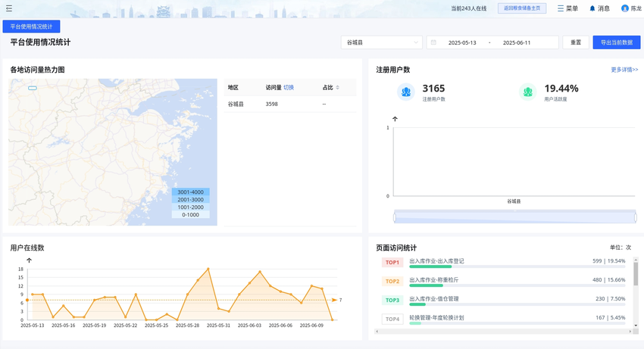Click page stats scroll down arrow
Image resolution: width=644 pixels, height=349 pixels.
point(636,326)
